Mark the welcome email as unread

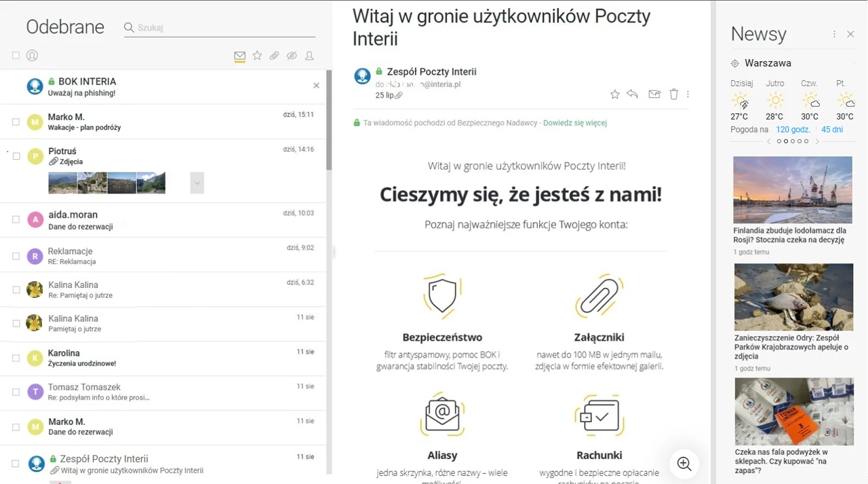pos(654,94)
